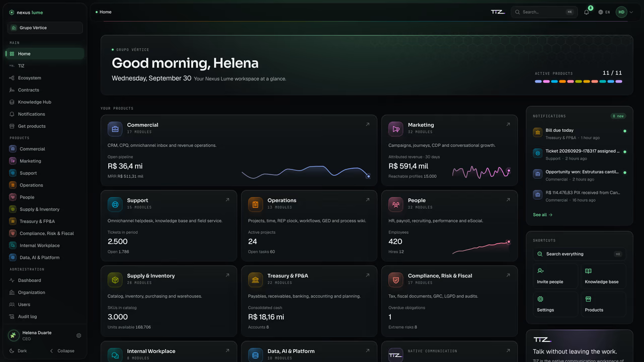Select Dashboard under Administration
Image resolution: width=644 pixels, height=362 pixels.
pyautogui.click(x=45, y=281)
